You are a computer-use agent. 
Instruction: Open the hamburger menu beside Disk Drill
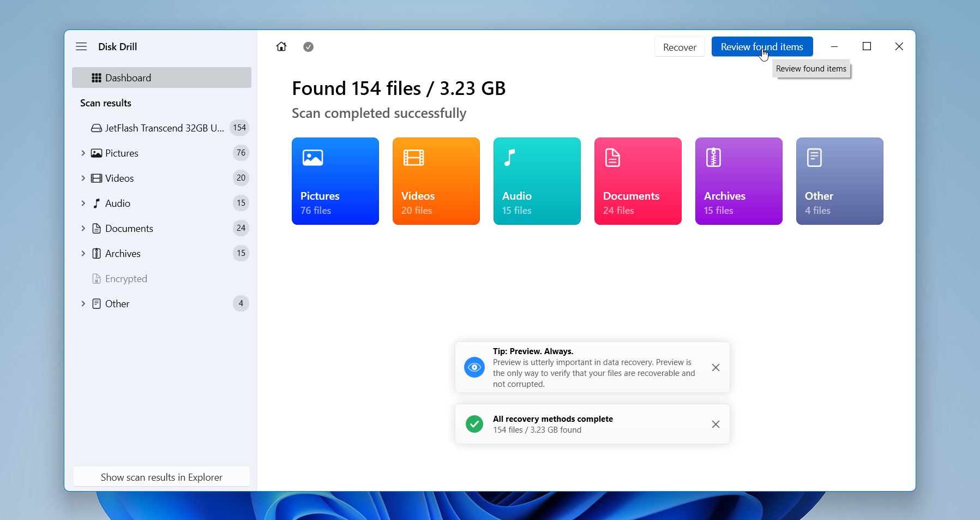[x=81, y=46]
